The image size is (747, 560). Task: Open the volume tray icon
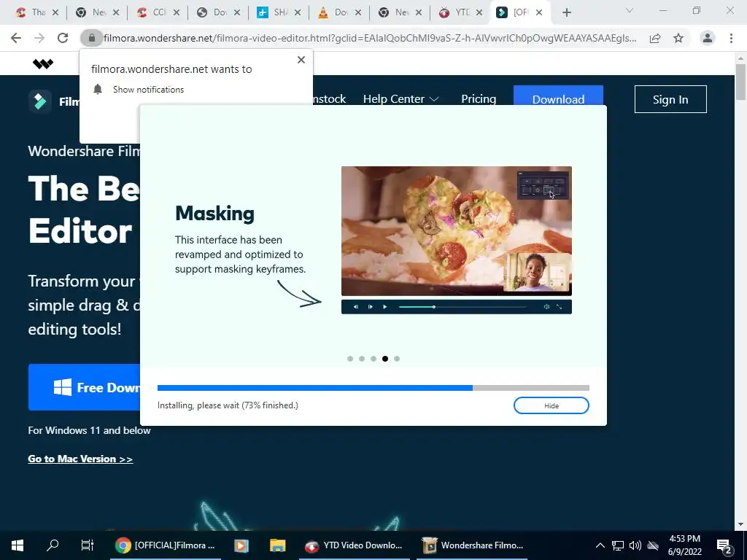pyautogui.click(x=635, y=545)
